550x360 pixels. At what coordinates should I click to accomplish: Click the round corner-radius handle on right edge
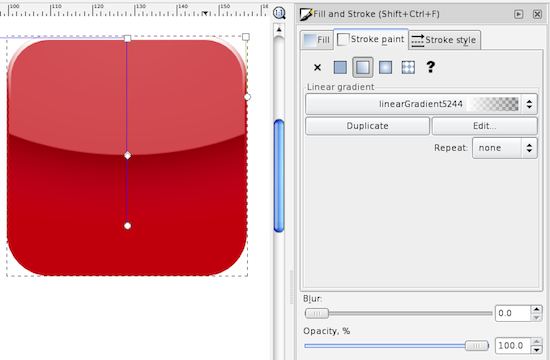pos(247,97)
